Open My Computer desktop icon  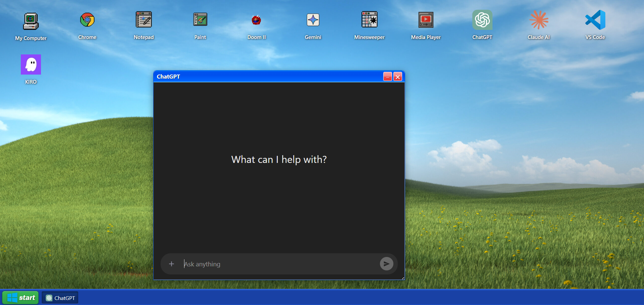31,21
